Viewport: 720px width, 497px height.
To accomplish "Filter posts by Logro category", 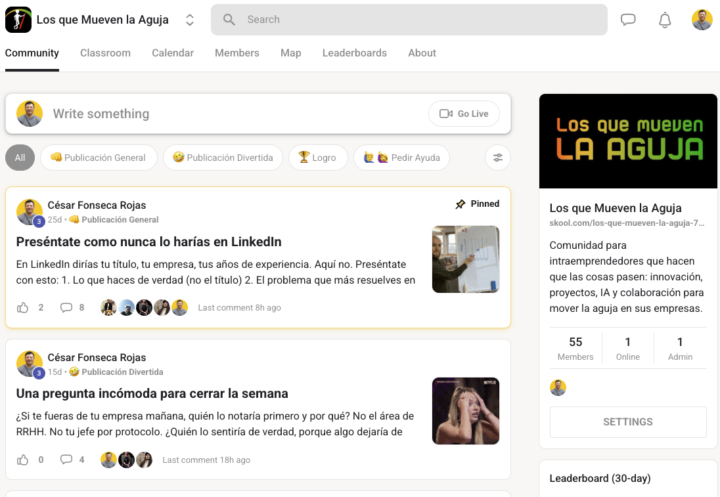I will pyautogui.click(x=318, y=158).
